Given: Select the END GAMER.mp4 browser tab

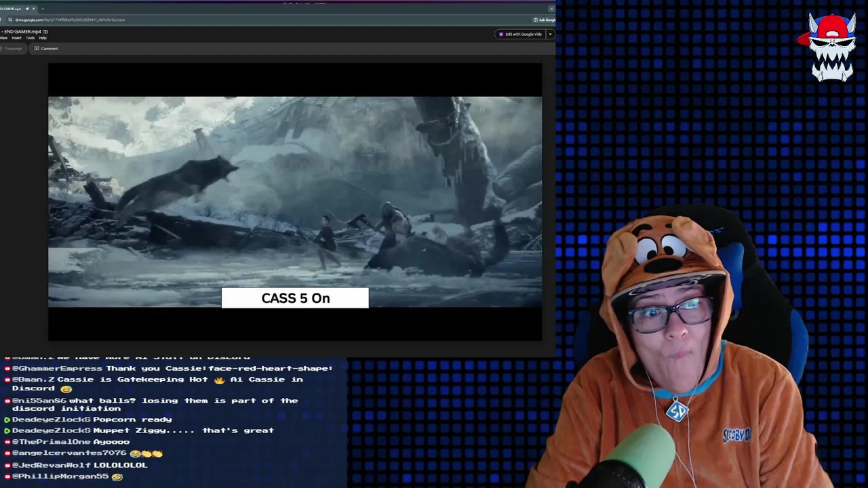Looking at the screenshot, I should pyautogui.click(x=19, y=9).
